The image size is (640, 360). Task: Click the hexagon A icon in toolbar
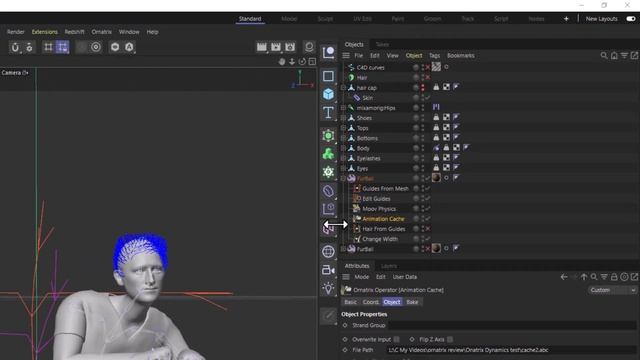[x=129, y=47]
